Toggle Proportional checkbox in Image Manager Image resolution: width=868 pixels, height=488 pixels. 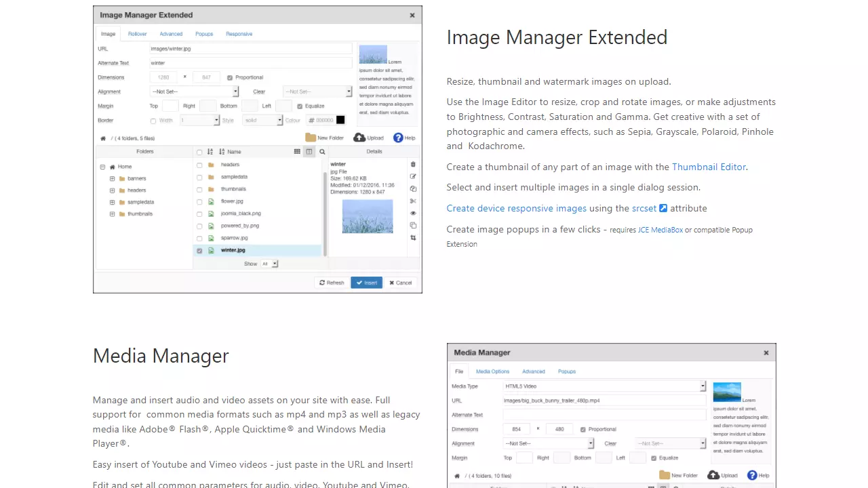(230, 77)
